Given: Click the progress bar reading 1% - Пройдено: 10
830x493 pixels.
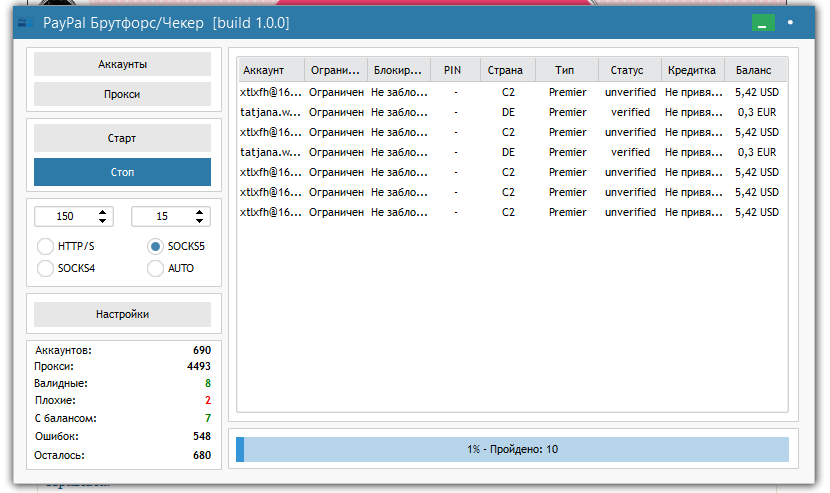Looking at the screenshot, I should (x=512, y=449).
